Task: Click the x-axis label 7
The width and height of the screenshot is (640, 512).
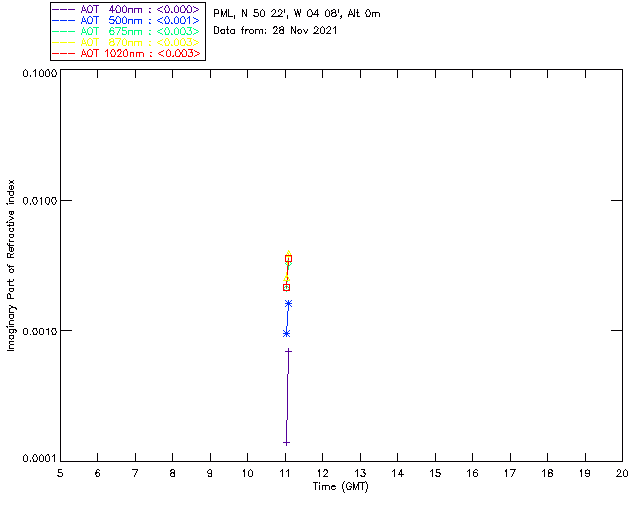Action: tap(135, 473)
